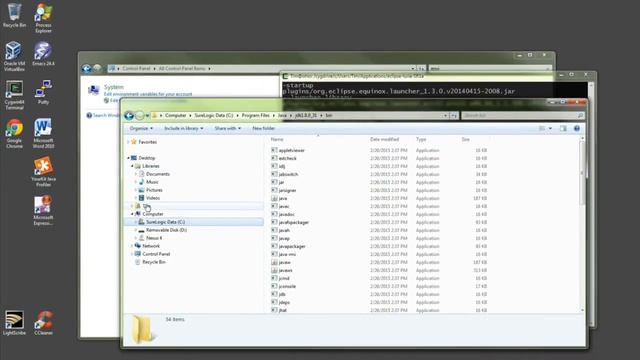Launch the Emacs desktop shortcut
Screen dimensions: 640x360
(43, 54)
